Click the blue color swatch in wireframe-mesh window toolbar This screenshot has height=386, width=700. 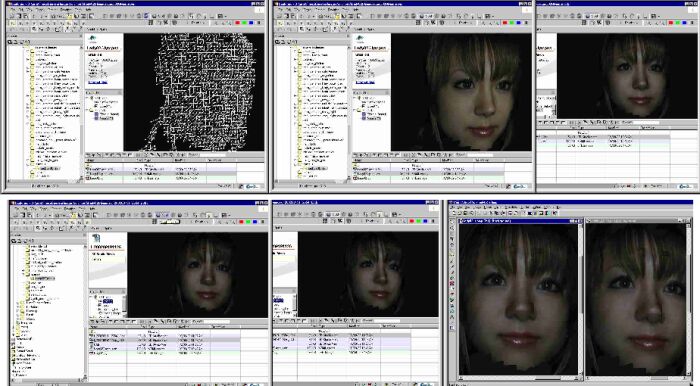click(251, 22)
